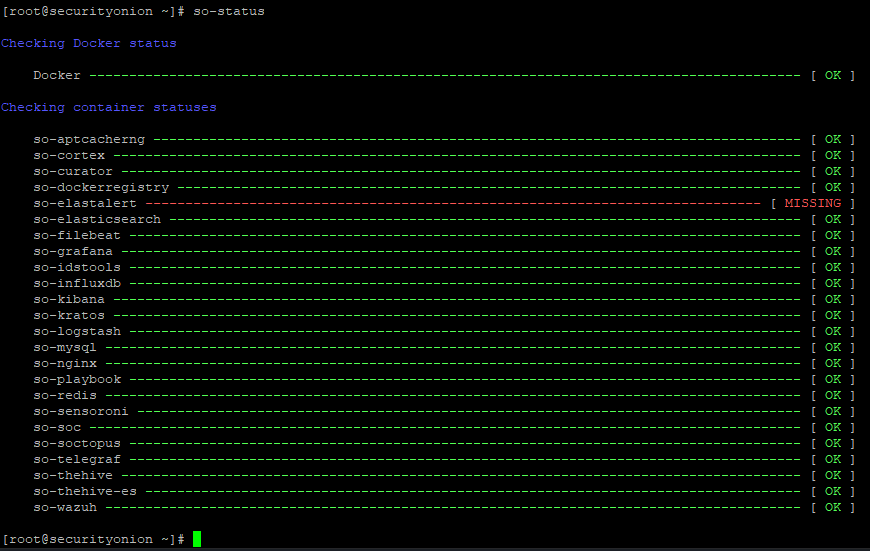Click the 'so-kibana' container name

69,300
